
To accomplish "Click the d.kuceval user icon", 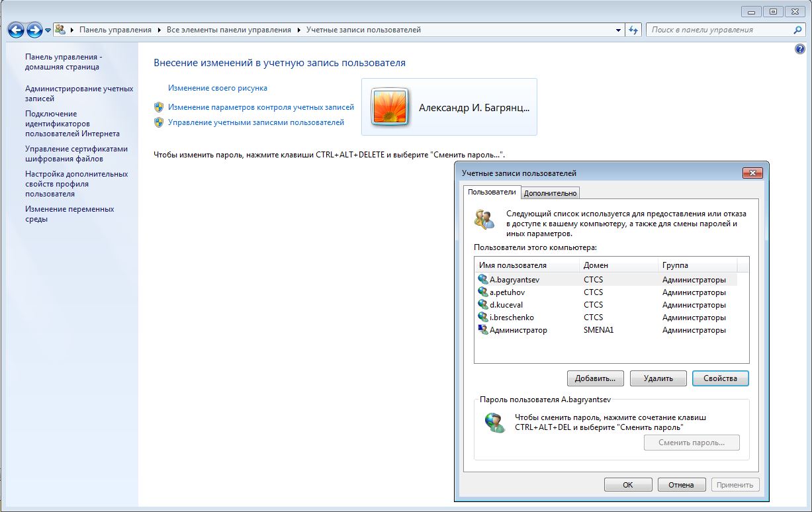I will (482, 305).
